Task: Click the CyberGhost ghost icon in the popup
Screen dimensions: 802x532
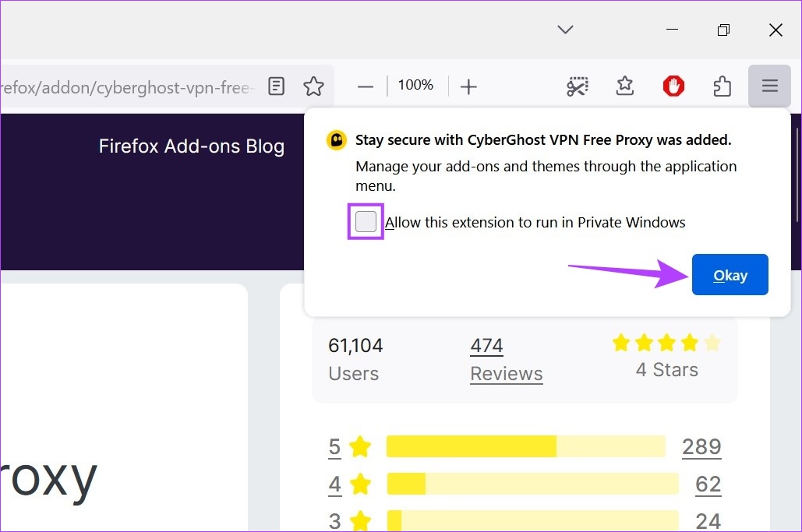Action: pos(335,139)
